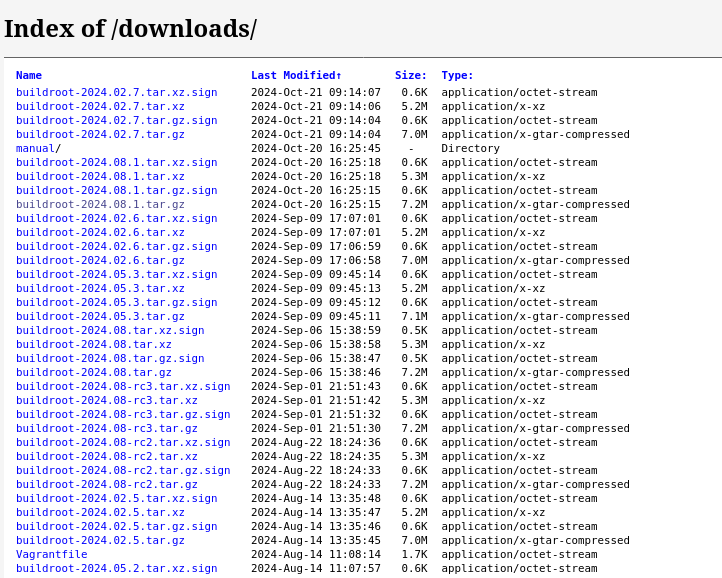Screen dimensions: 722x578
Task: Click visited link buildroot-2024.08.1.tar.gz
Action: (100, 204)
